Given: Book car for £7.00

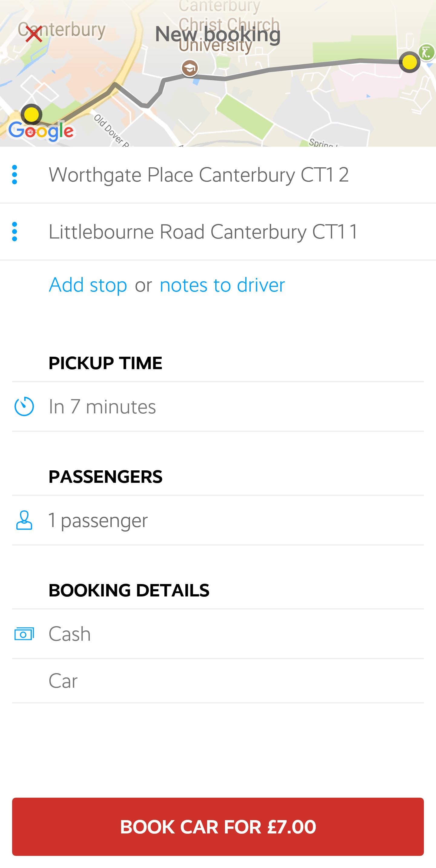Looking at the screenshot, I should click(x=218, y=826).
